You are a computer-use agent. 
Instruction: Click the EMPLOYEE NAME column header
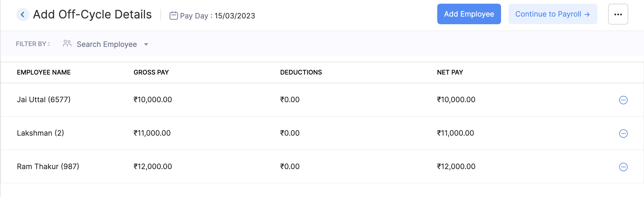(x=44, y=72)
